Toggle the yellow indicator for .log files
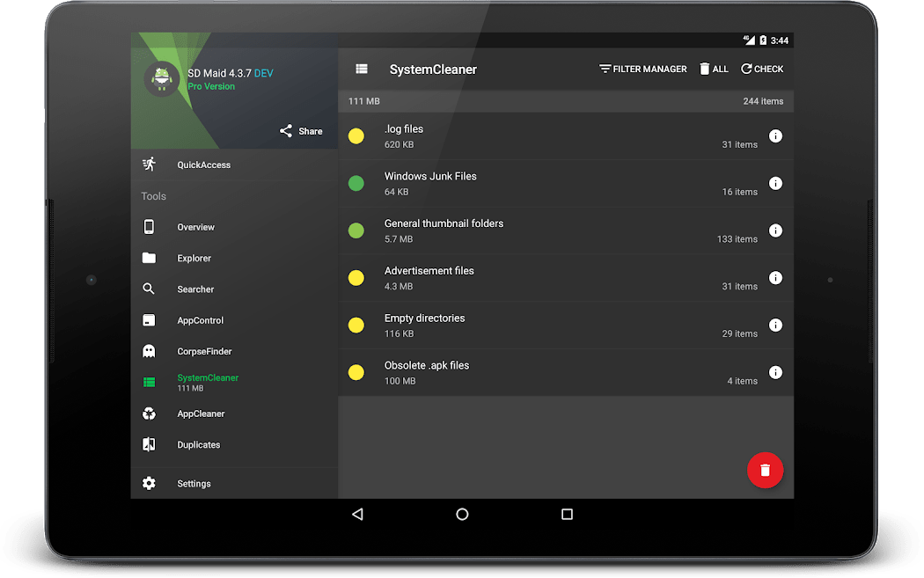The width and height of the screenshot is (924, 578). tap(356, 136)
